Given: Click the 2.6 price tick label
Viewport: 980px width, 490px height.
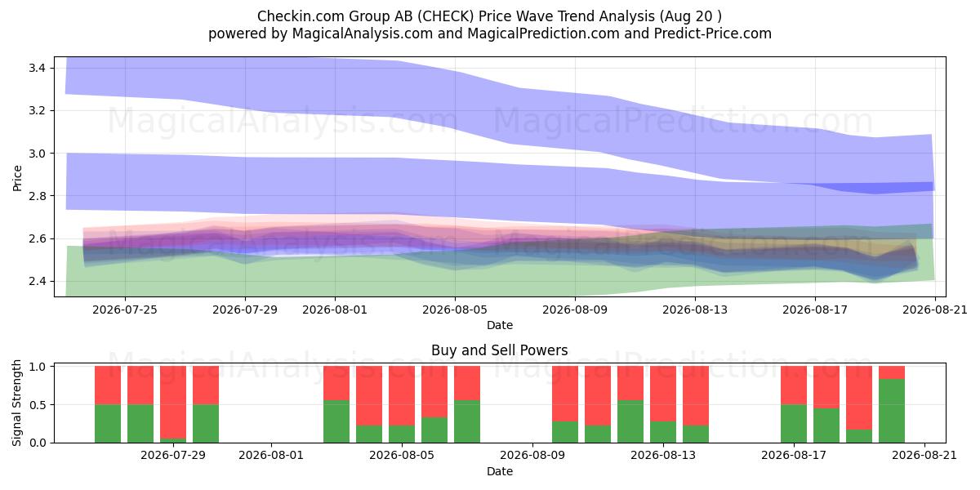Looking at the screenshot, I should pyautogui.click(x=39, y=238).
